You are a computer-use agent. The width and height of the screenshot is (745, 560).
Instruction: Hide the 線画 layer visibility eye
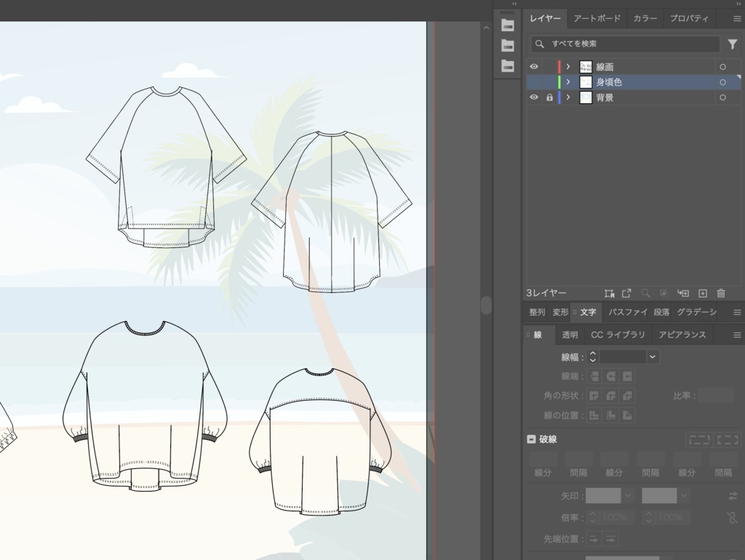(533, 66)
